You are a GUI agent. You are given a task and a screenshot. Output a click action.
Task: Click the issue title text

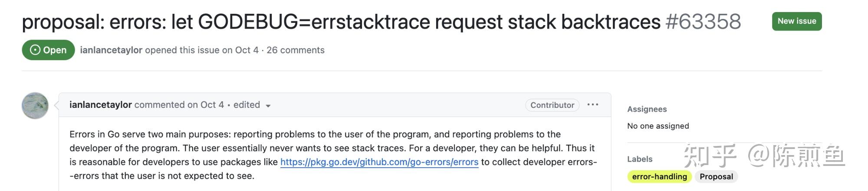(341, 22)
